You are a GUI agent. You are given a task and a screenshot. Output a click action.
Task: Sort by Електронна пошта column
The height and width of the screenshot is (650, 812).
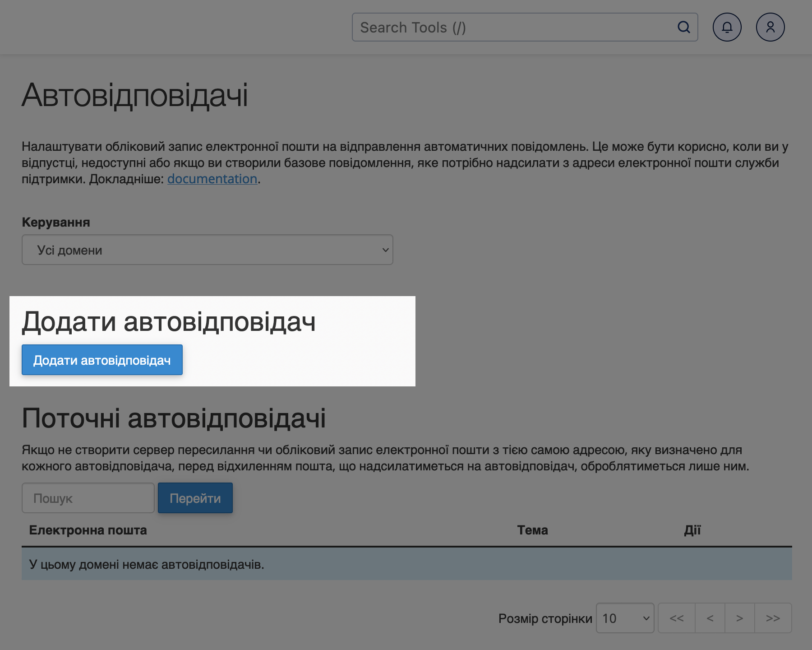coord(88,530)
